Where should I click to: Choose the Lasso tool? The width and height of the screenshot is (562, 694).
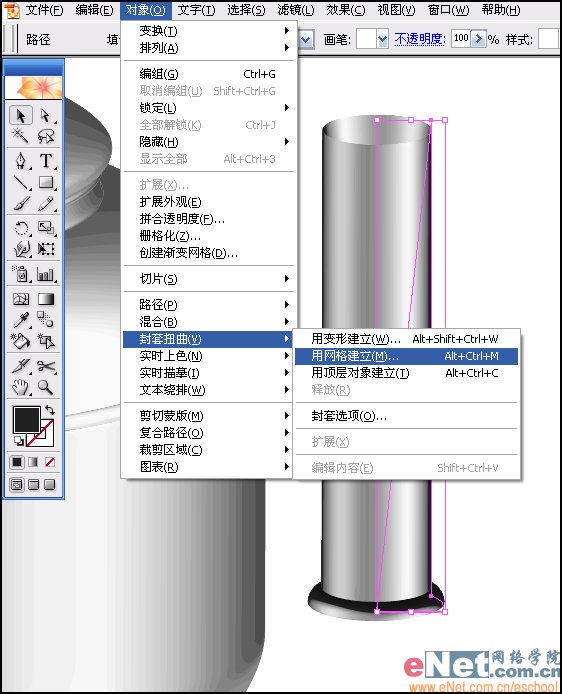click(x=46, y=136)
